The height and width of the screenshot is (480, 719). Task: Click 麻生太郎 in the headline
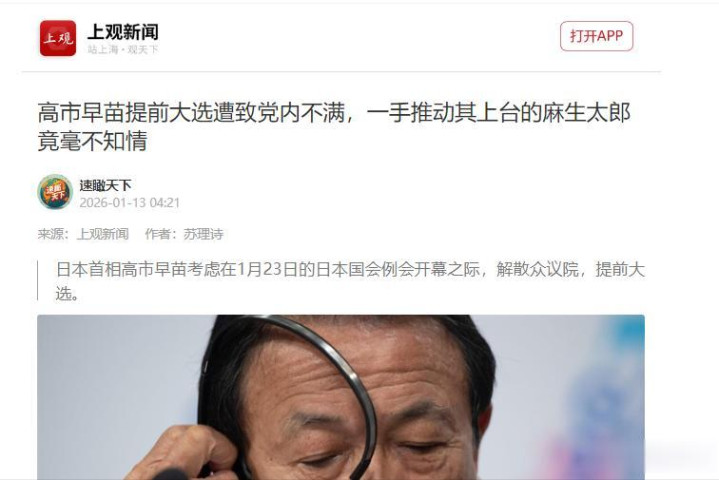(586, 113)
